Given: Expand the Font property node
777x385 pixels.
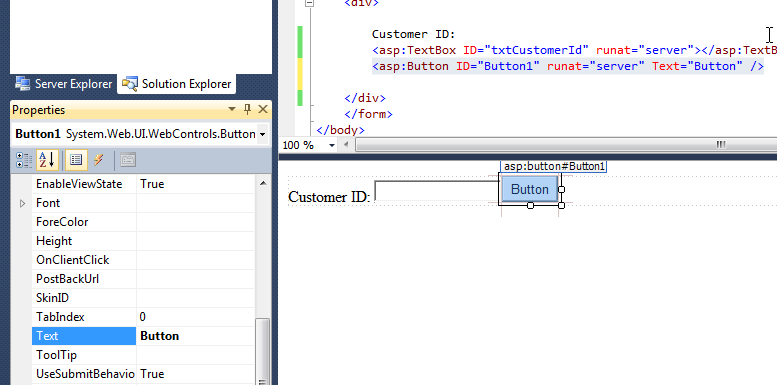Looking at the screenshot, I should point(22,203).
